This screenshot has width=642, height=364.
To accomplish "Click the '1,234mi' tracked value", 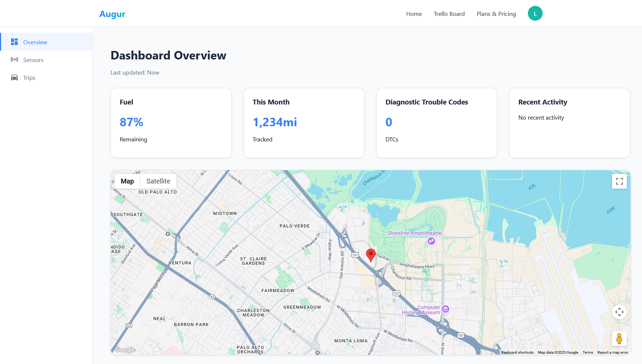I will pos(275,122).
